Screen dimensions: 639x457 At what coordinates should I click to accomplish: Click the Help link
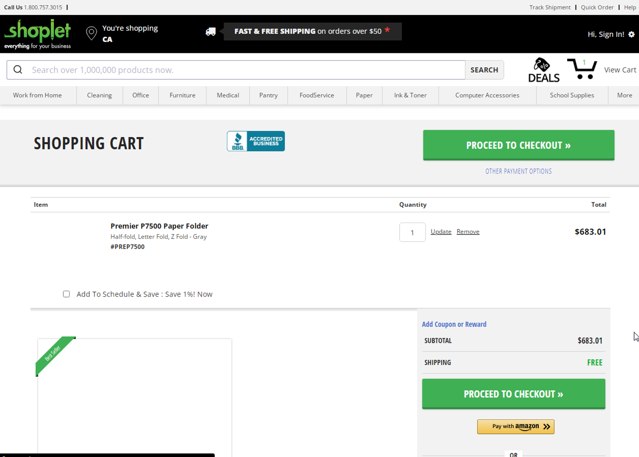tap(630, 7)
